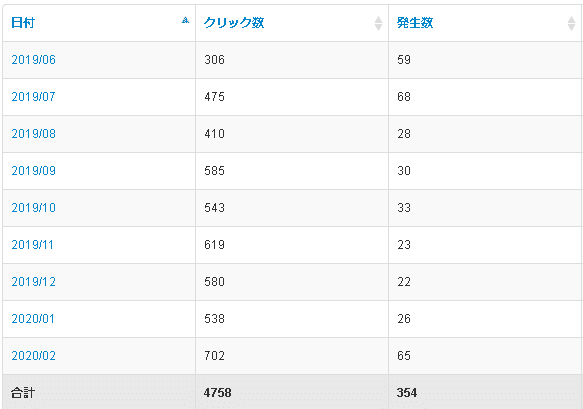Select the 619 clicks cell for 2019/11
This screenshot has width=583, height=409.
coord(292,245)
